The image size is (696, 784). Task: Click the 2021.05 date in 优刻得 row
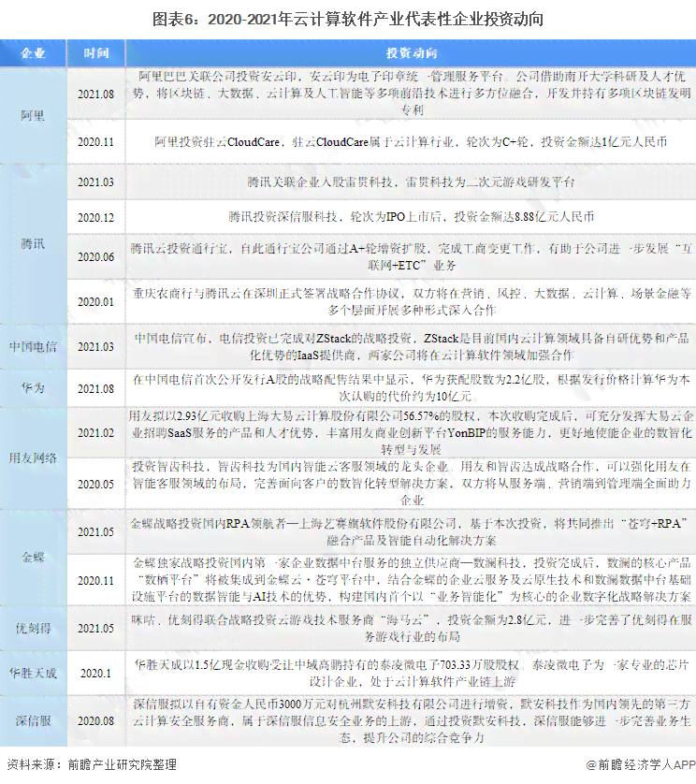click(x=96, y=628)
